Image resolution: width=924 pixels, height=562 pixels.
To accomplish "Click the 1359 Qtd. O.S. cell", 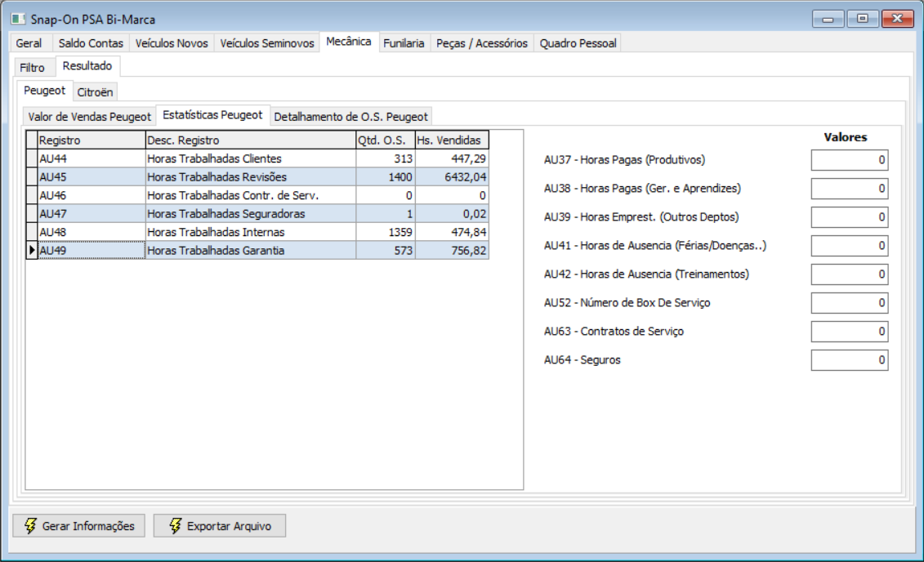I will coord(386,231).
